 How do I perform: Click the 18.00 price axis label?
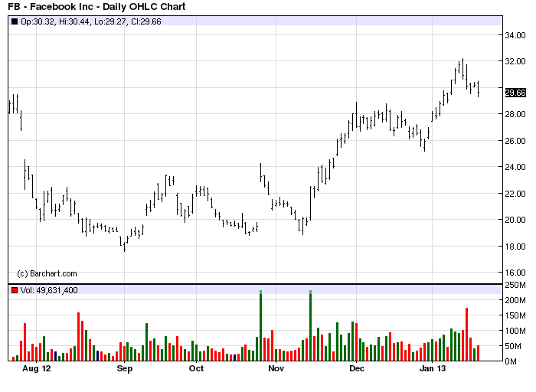[x=515, y=247]
